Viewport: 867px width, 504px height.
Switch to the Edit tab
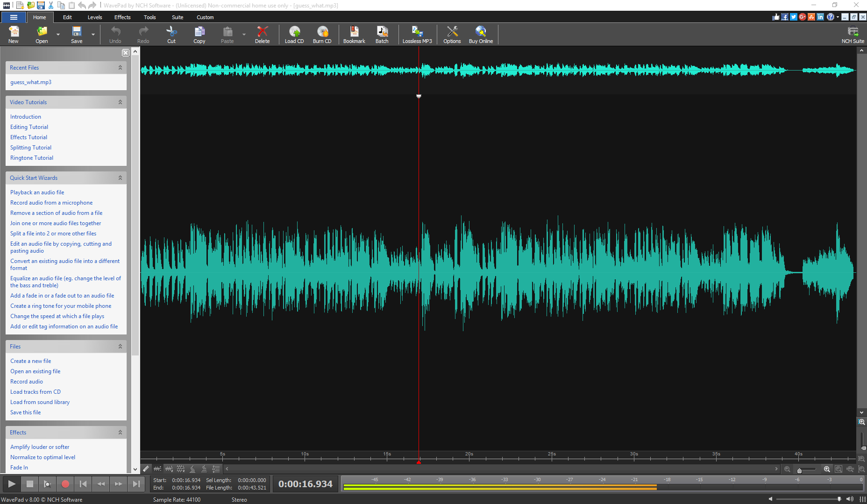pyautogui.click(x=67, y=17)
